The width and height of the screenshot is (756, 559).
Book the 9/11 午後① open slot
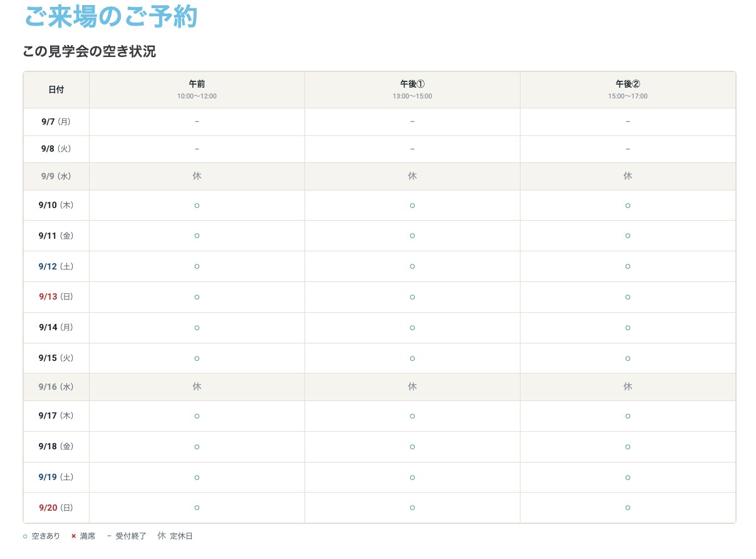pyautogui.click(x=412, y=236)
